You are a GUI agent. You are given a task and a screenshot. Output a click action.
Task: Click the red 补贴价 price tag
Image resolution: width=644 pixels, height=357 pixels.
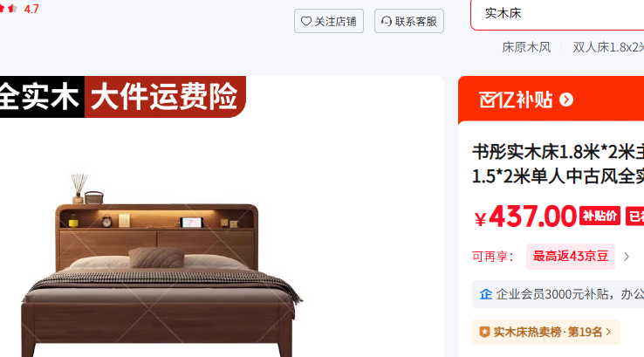click(x=600, y=216)
